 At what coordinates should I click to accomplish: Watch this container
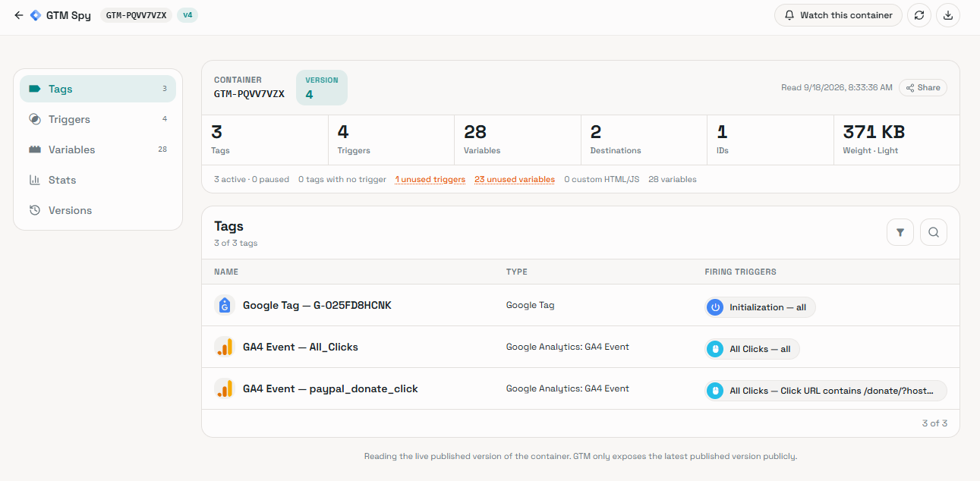(838, 15)
